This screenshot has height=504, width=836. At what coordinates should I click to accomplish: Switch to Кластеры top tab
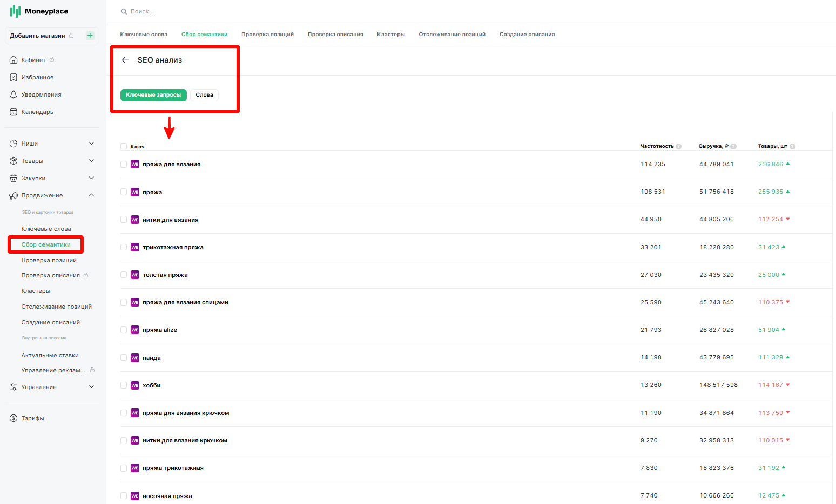pyautogui.click(x=391, y=35)
